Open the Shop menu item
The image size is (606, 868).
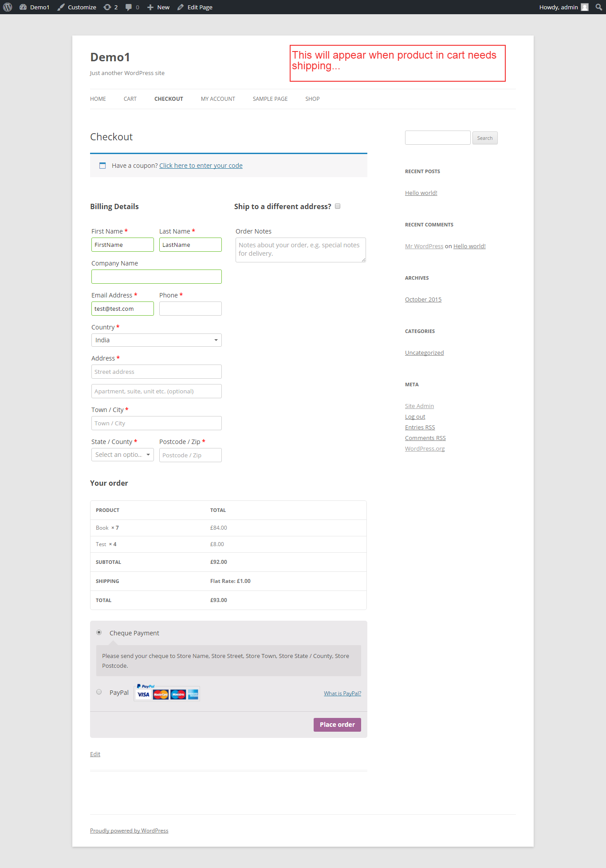click(312, 99)
